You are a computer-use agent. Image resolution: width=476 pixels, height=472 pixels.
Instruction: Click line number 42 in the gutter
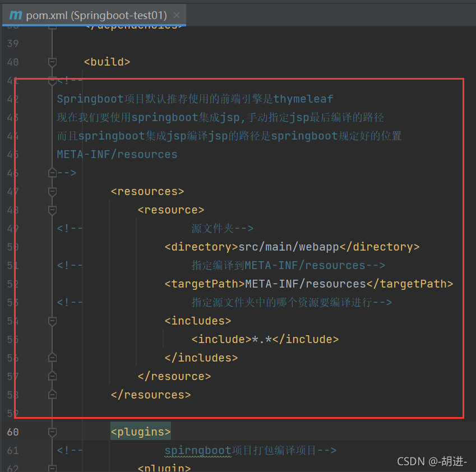(x=12, y=99)
